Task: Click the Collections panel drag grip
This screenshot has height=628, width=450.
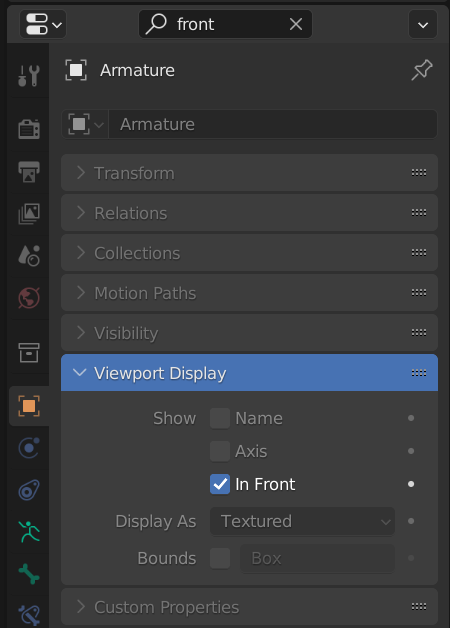Action: click(419, 253)
